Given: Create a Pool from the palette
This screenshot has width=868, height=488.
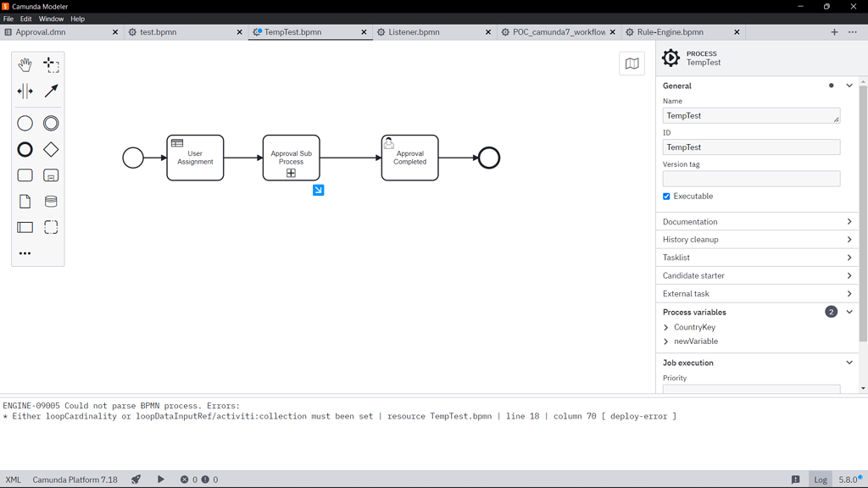Looking at the screenshot, I should (x=25, y=227).
